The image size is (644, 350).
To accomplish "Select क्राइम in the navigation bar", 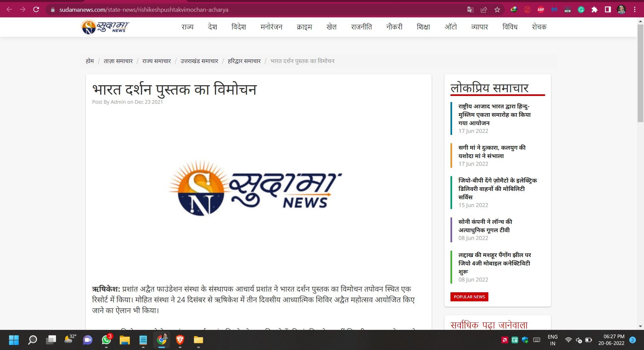I will (x=304, y=27).
